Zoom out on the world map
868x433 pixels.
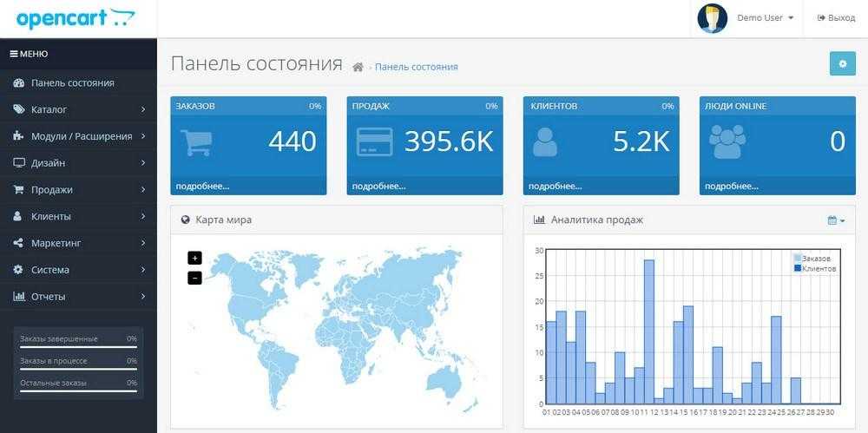pos(194,278)
